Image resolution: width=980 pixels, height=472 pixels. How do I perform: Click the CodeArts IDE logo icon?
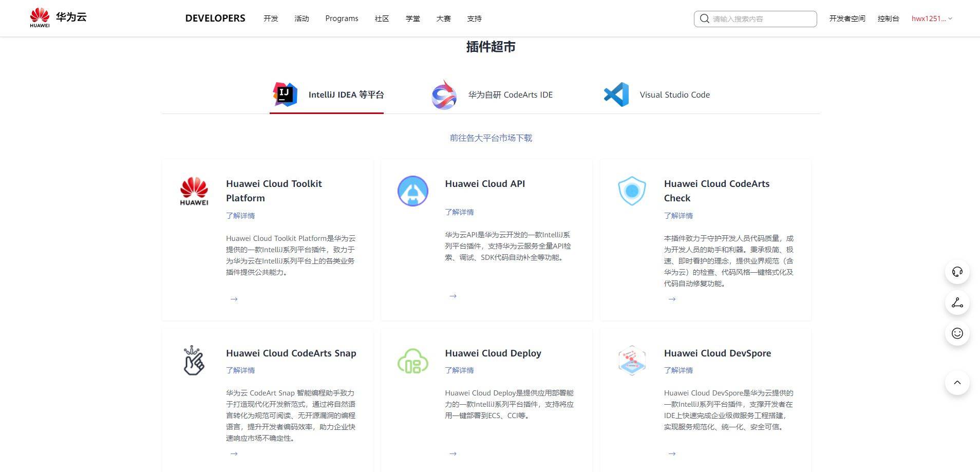coord(444,95)
